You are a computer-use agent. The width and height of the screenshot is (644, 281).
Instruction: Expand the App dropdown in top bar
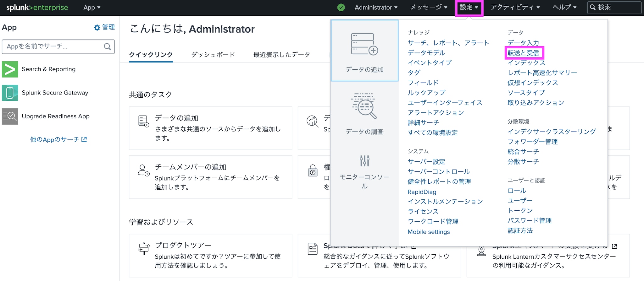92,8
